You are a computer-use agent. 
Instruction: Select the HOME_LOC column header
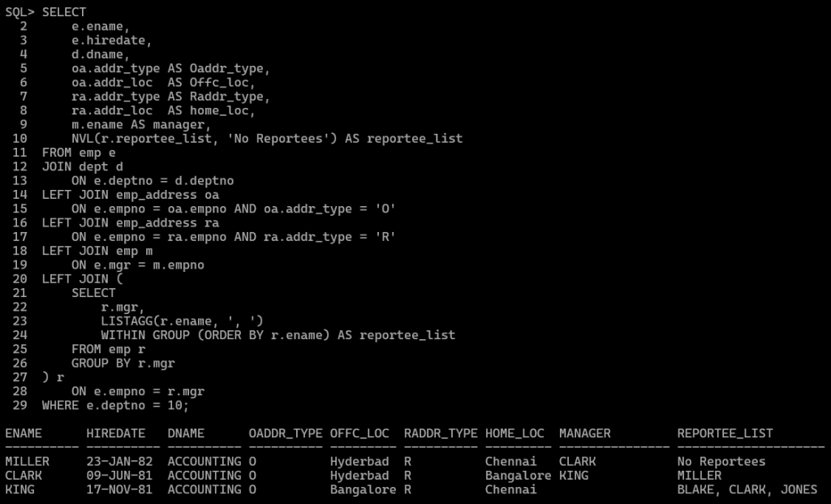(x=515, y=433)
